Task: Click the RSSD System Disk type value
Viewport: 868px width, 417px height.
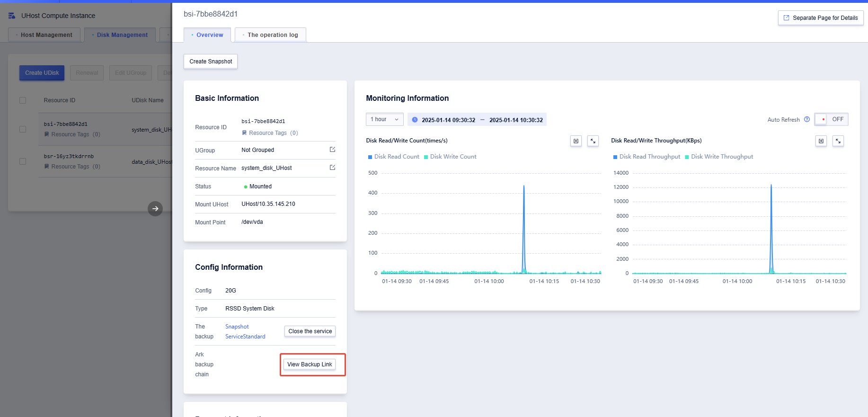Action: tap(250, 309)
